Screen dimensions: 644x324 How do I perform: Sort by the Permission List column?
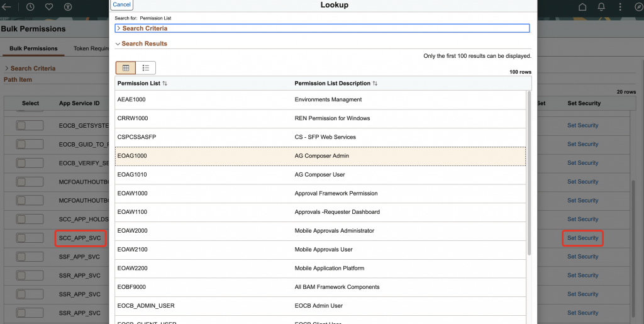(x=143, y=83)
